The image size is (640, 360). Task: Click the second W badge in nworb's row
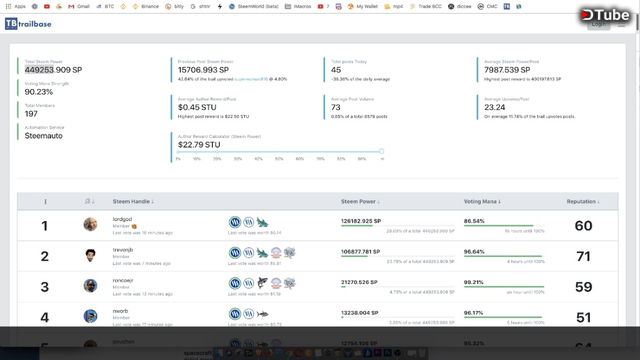coord(249,314)
